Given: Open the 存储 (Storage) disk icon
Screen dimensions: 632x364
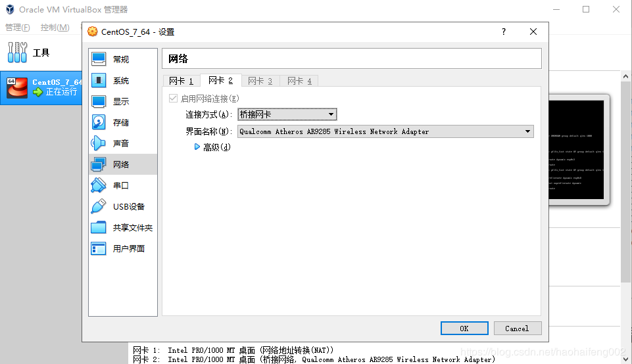Looking at the screenshot, I should point(99,122).
